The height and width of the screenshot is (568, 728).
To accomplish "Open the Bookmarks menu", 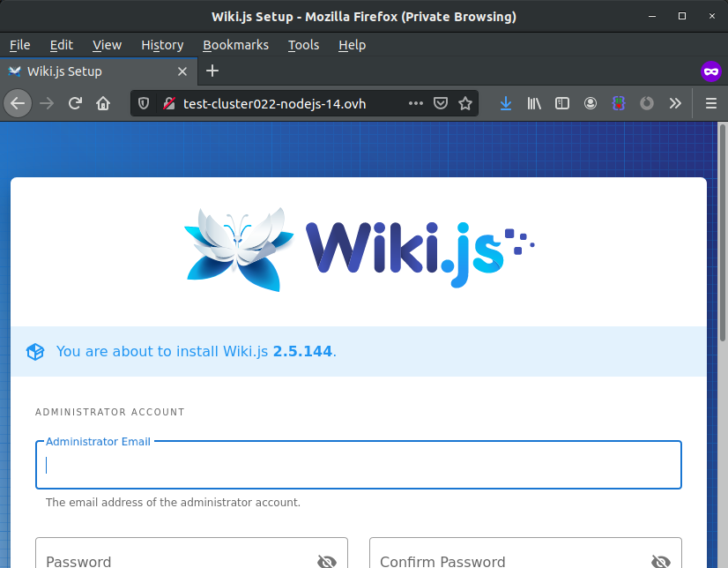I will (235, 45).
